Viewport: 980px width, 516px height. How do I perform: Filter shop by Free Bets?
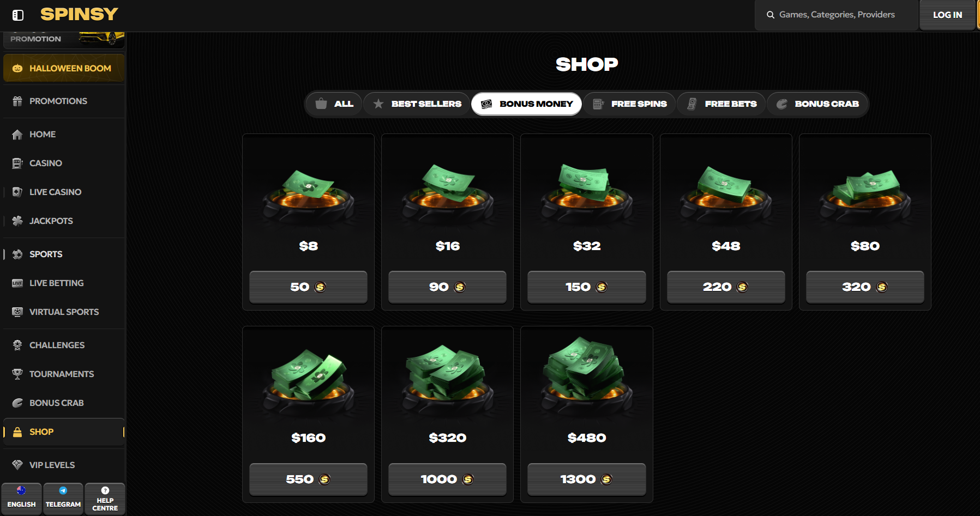click(722, 104)
